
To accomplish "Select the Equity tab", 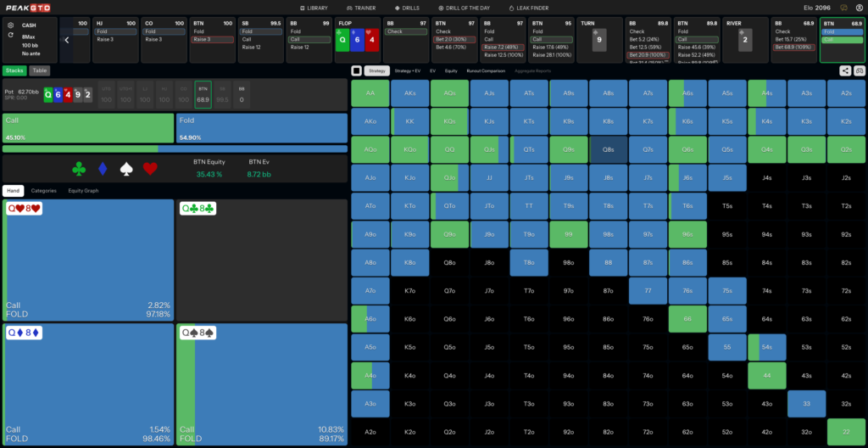I will (x=451, y=70).
